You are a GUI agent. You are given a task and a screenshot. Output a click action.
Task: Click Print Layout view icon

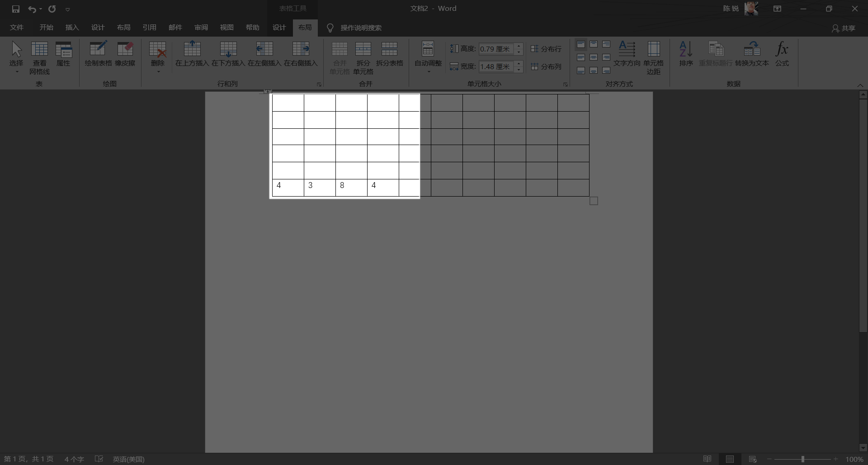coord(730,459)
